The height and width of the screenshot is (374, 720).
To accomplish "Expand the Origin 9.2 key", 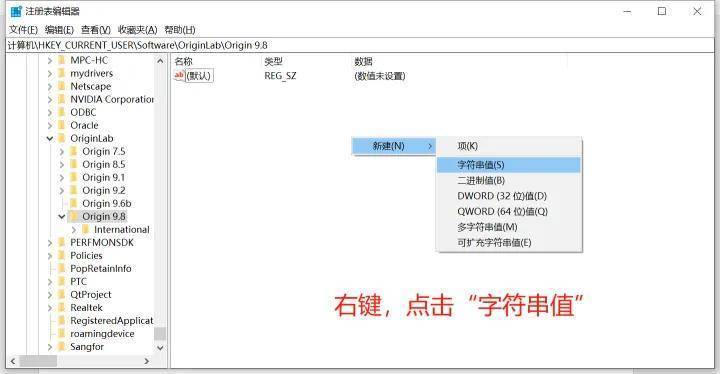I will 62,191.
